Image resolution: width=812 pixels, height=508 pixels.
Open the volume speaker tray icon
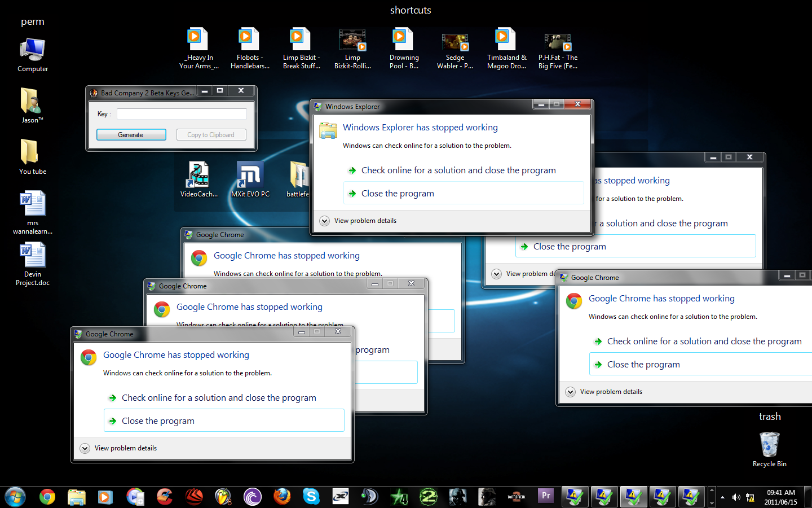(x=736, y=497)
